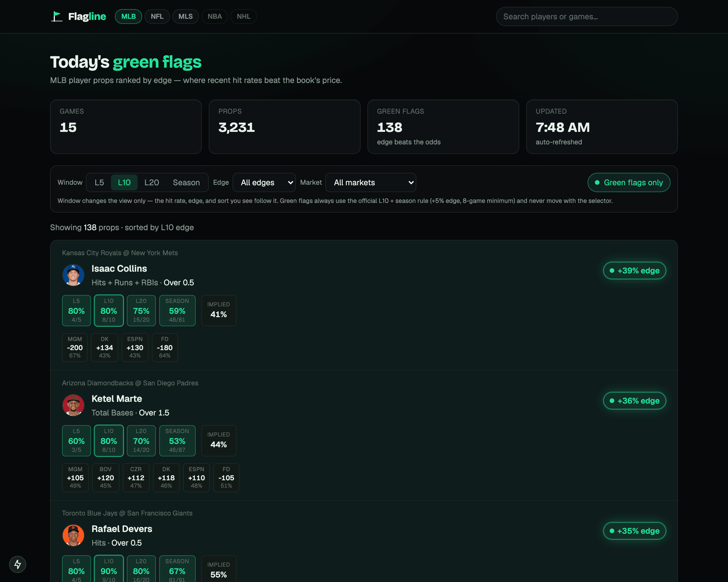The height and width of the screenshot is (582, 728).
Task: Click the +35% edge badge
Action: tap(634, 531)
